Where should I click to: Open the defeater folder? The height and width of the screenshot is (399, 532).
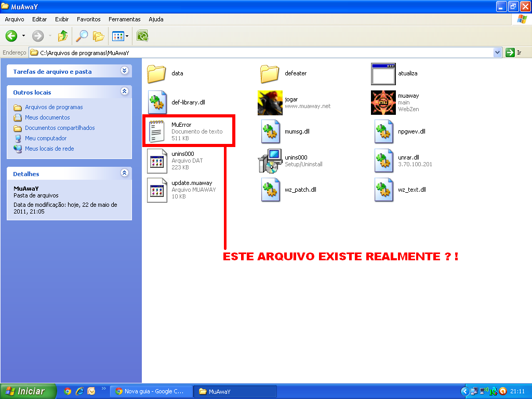tap(270, 74)
